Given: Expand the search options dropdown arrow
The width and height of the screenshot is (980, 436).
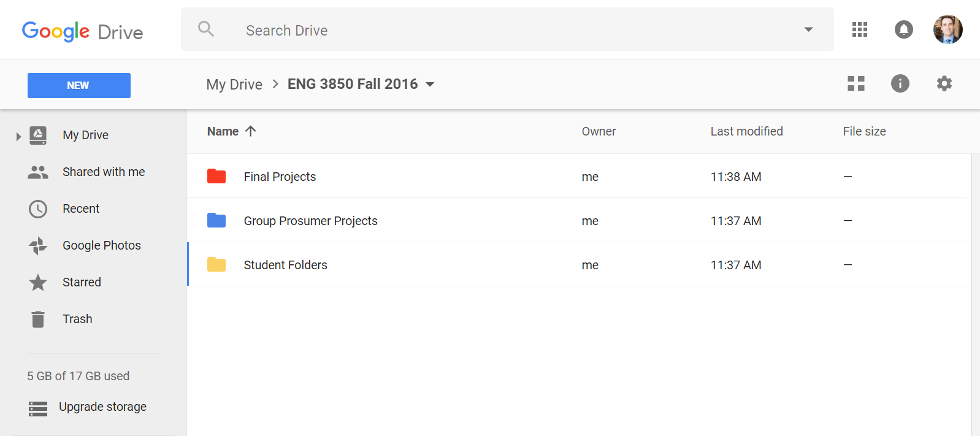Looking at the screenshot, I should (x=808, y=29).
